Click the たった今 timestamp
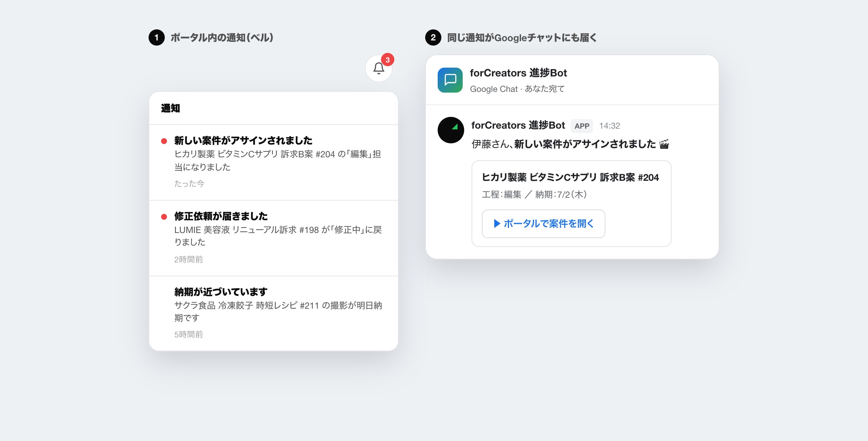Viewport: 868px width, 441px height. point(189,184)
